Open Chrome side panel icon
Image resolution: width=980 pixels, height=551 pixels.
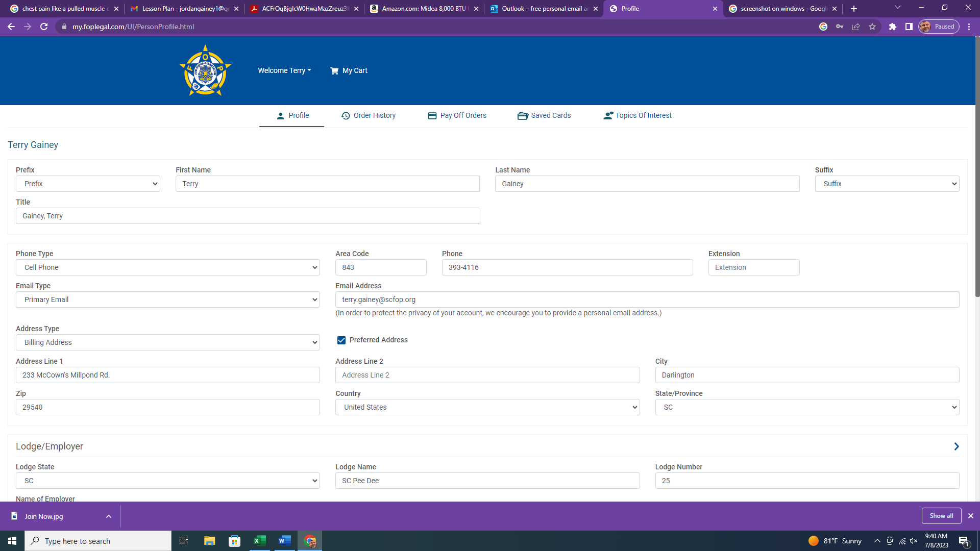click(x=909, y=27)
